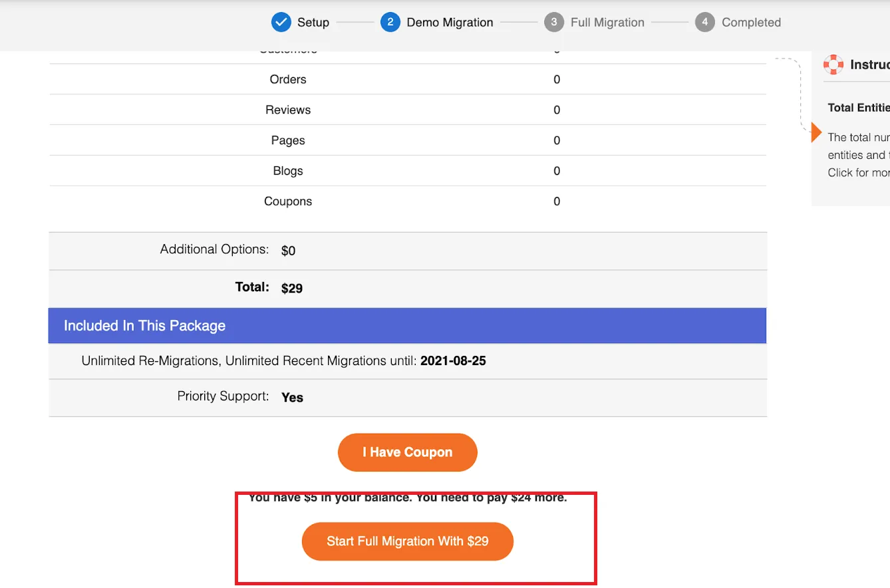Screen dimensions: 890x588
Task: Click the Setup step checkmark icon
Action: pyautogui.click(x=281, y=22)
